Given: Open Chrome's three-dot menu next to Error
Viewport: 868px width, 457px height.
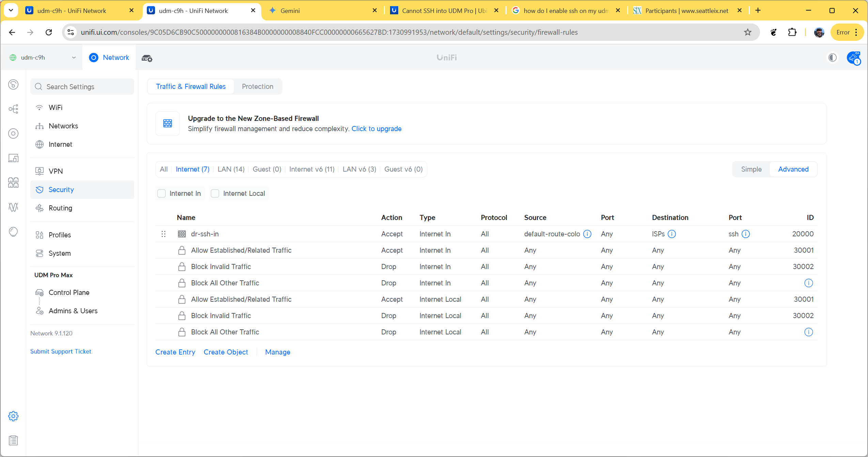Looking at the screenshot, I should (856, 32).
